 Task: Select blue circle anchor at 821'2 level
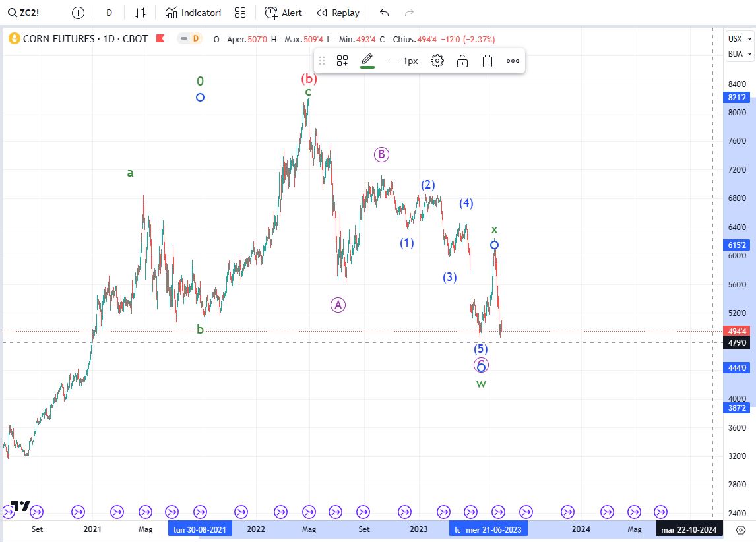pyautogui.click(x=200, y=98)
